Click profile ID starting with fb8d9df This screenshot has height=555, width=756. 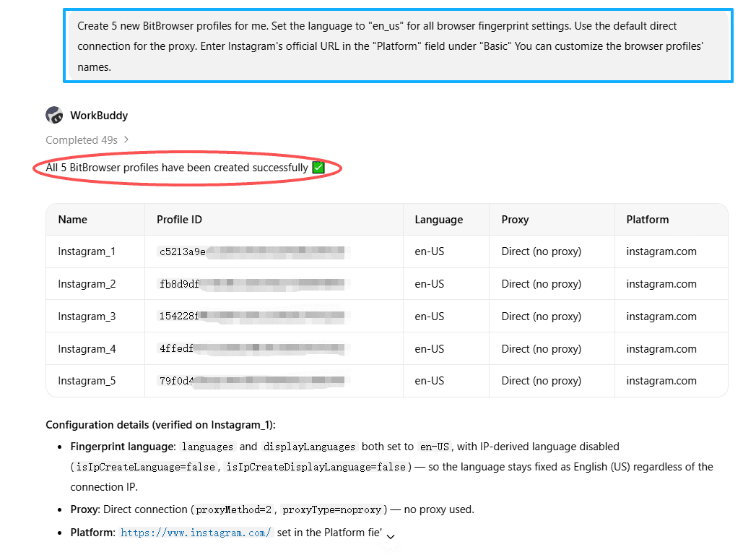tap(252, 284)
